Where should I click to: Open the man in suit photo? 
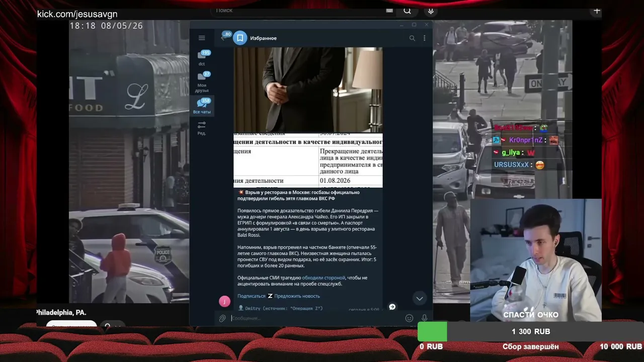pyautogui.click(x=308, y=89)
